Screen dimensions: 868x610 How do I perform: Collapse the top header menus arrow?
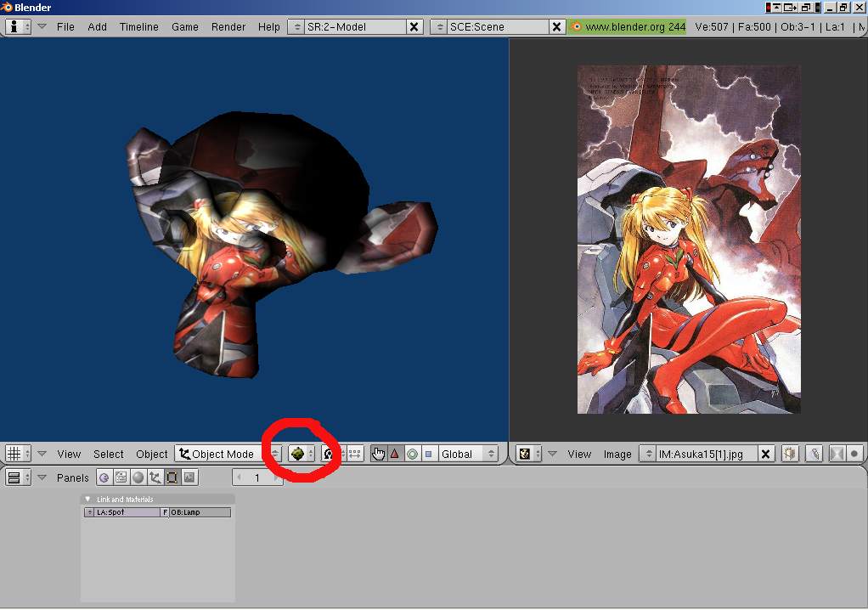pos(42,26)
